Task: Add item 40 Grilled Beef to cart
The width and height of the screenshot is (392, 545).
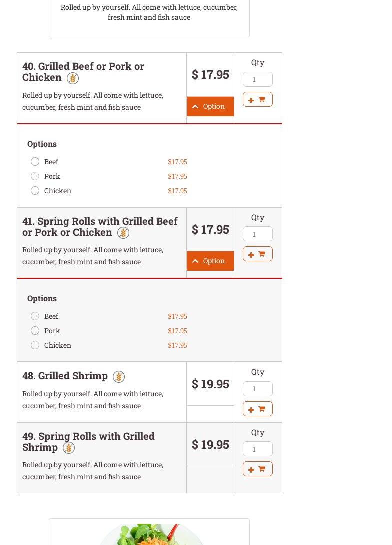Action: (257, 99)
